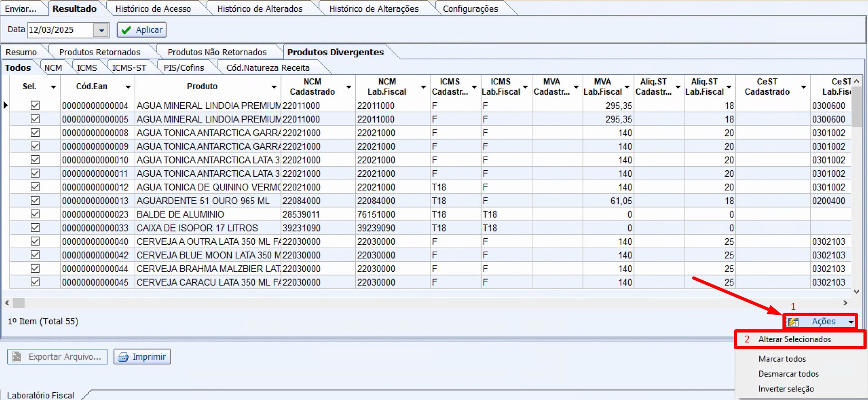Open the NCM Cadastrado column filter
The image size is (868, 400).
tap(348, 87)
